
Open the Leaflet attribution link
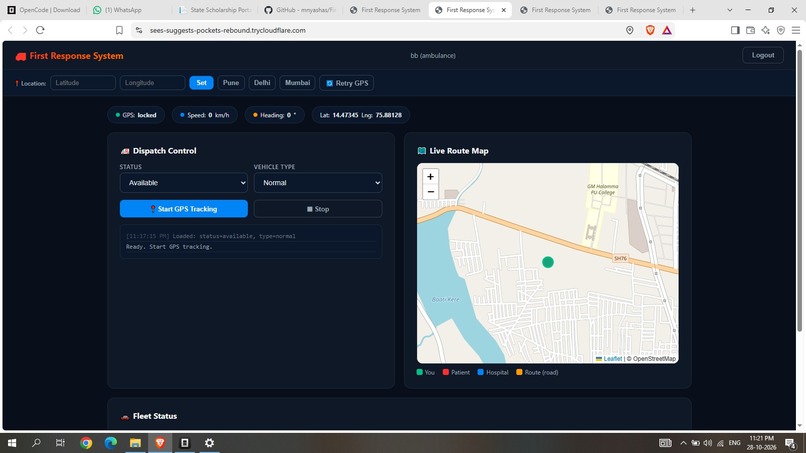point(612,359)
